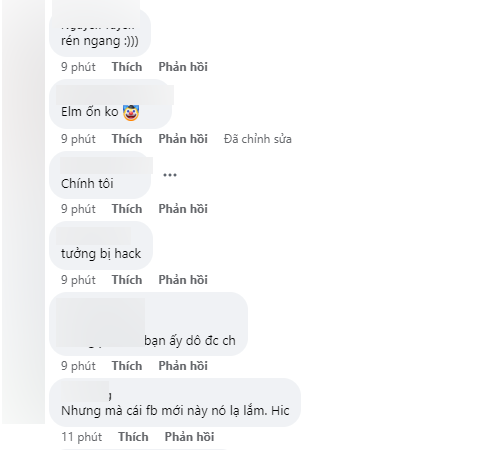Open the three-dot menu beside "Chính tôi"
This screenshot has width=481, height=450.
click(170, 175)
